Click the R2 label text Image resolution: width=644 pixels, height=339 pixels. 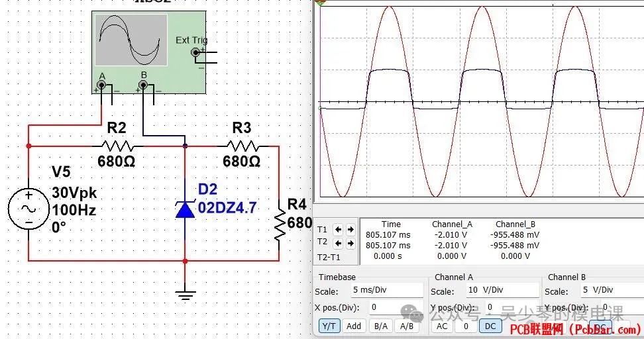click(117, 128)
